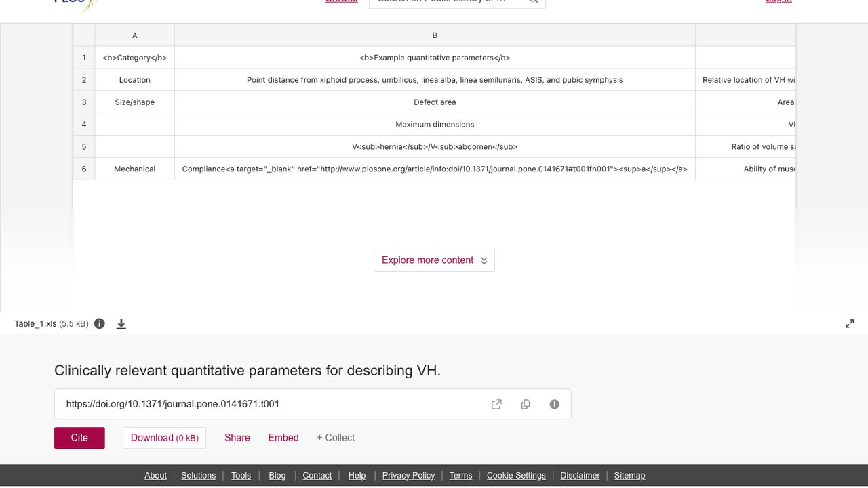The image size is (868, 488).
Task: Expand Explore more content
Action: tap(434, 260)
